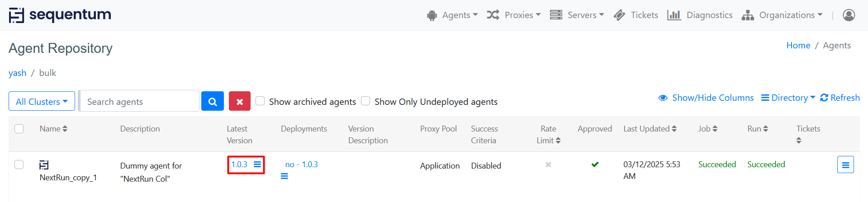Enable Show archived agents checkbox
The height and width of the screenshot is (202, 868).
[260, 101]
